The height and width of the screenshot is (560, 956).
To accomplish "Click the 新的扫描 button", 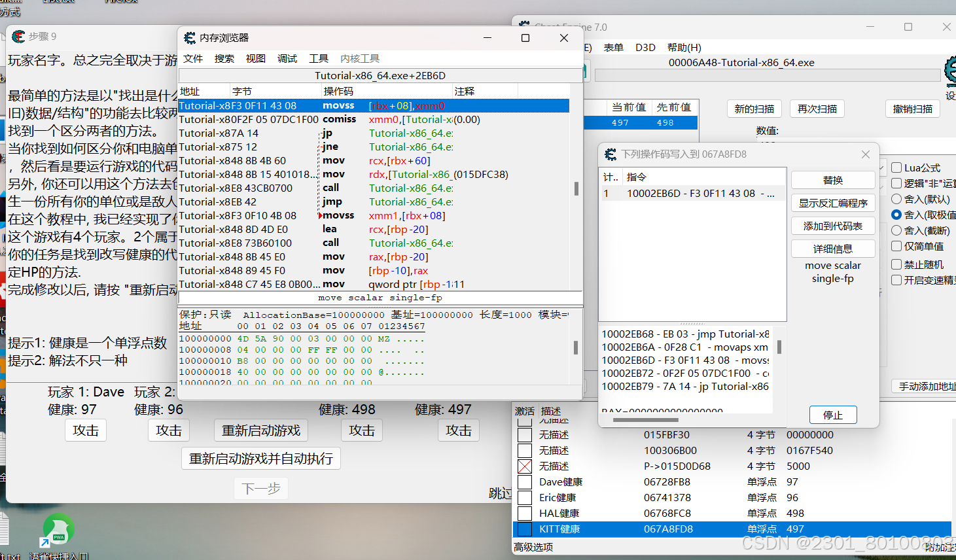I will tap(754, 109).
